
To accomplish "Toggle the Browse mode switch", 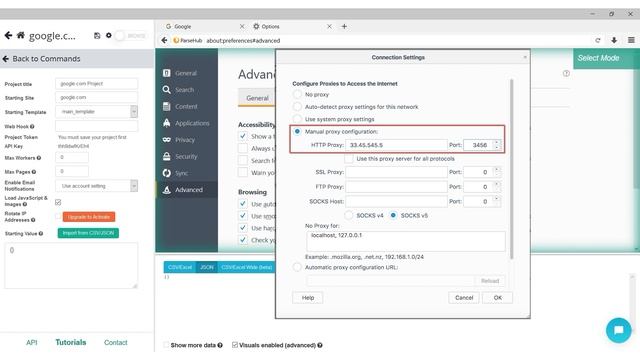I will coord(130,36).
